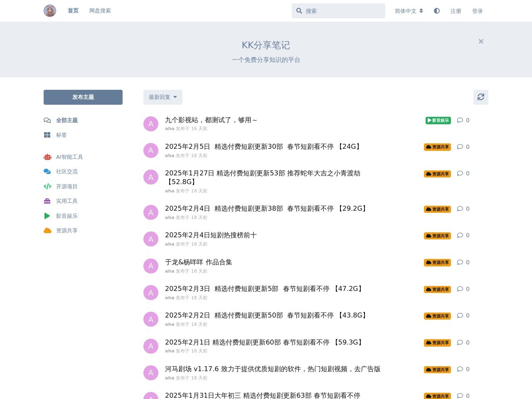The image size is (532, 399).
Task: Open post 2025年2月3日 精选付费短剧更新5部
Action: point(264,289)
